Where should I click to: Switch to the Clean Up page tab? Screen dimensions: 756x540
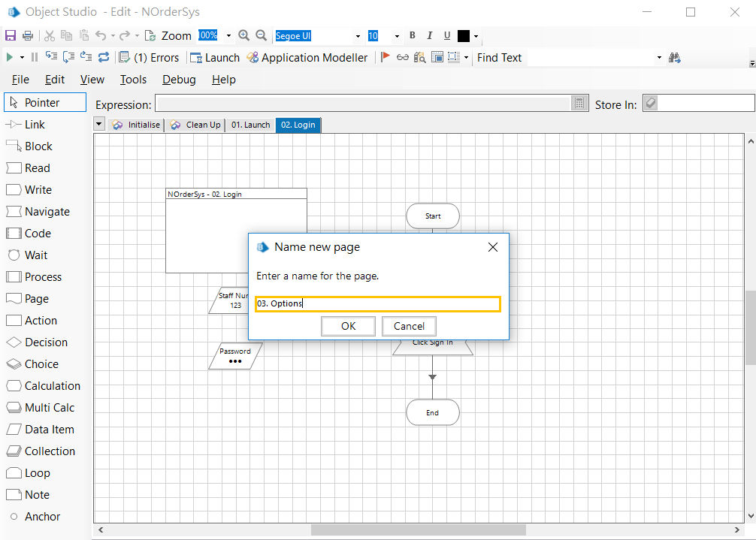195,125
